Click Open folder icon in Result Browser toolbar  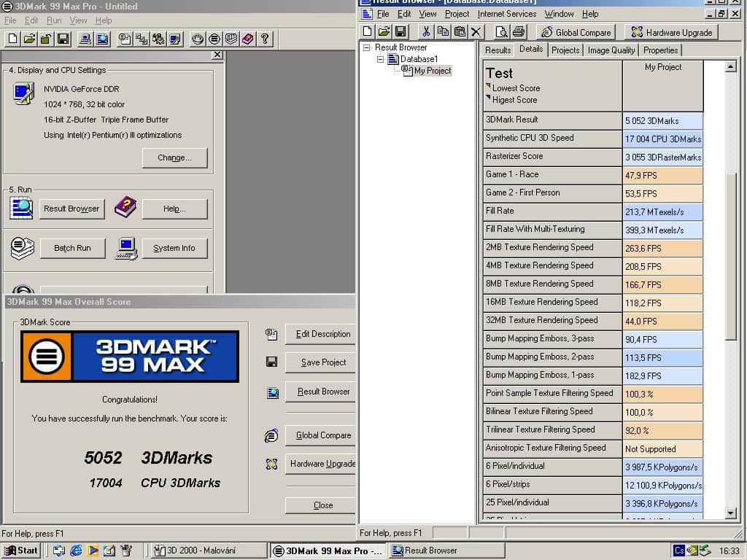point(384,32)
